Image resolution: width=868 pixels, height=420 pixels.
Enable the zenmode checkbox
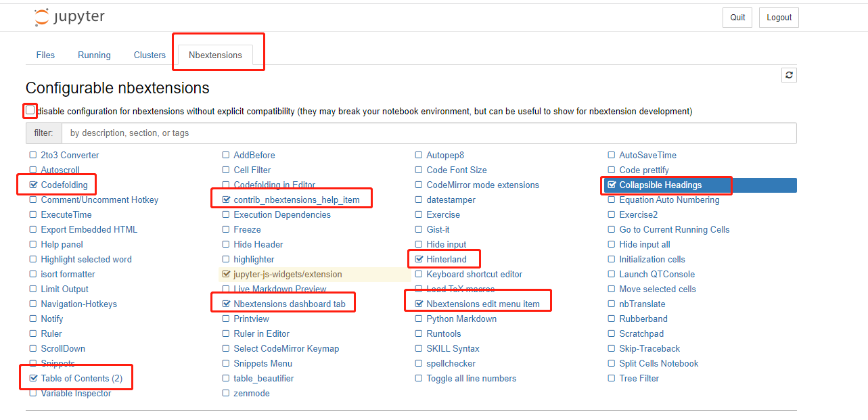coord(226,393)
